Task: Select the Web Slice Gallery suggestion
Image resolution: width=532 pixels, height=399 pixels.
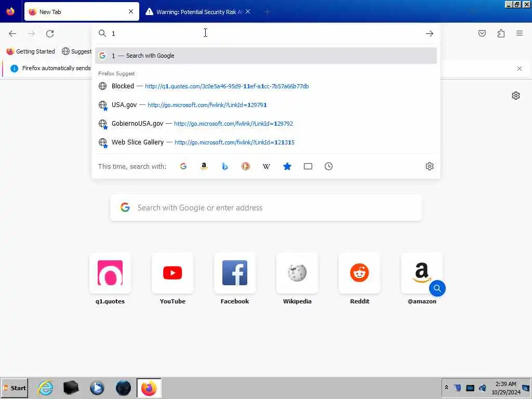Action: pos(266,142)
